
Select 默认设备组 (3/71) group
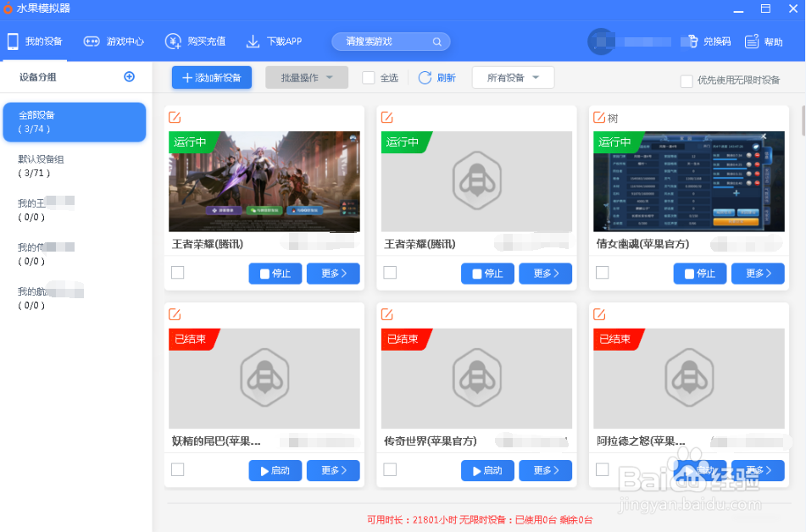[x=75, y=166]
